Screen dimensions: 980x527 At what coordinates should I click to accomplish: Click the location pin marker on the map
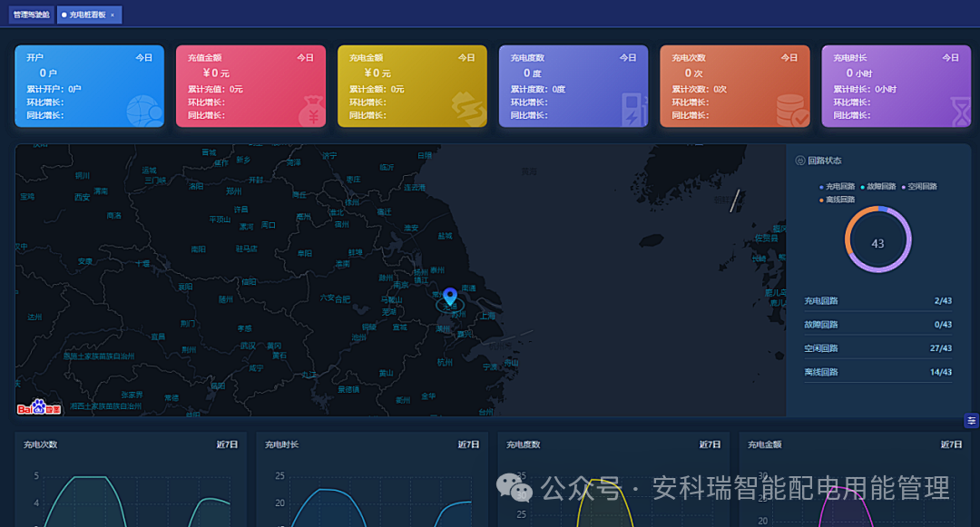click(450, 297)
